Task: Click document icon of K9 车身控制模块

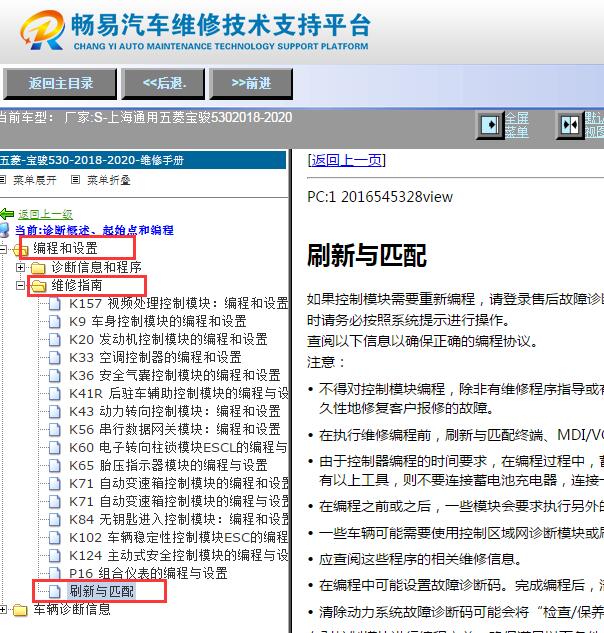Action: (x=55, y=322)
